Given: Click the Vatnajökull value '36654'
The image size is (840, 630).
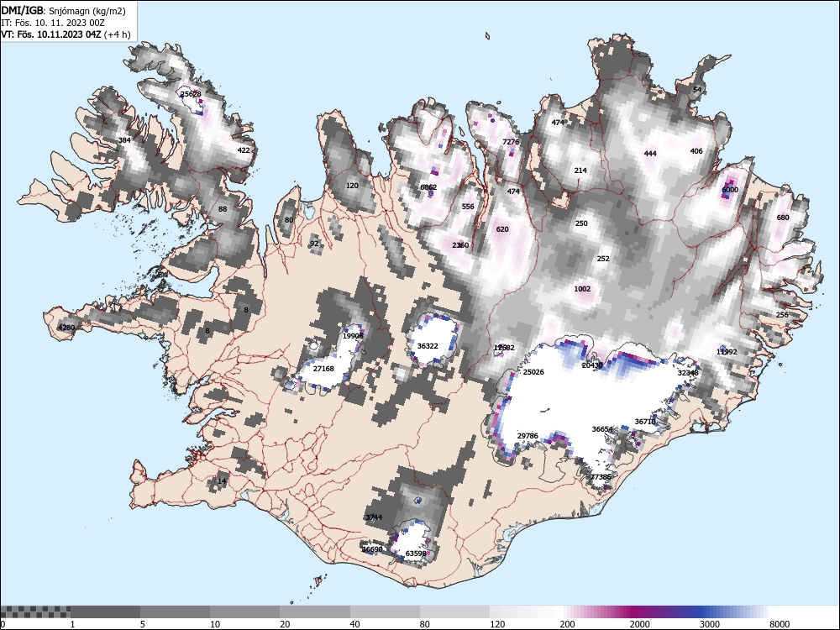Looking at the screenshot, I should point(602,429).
